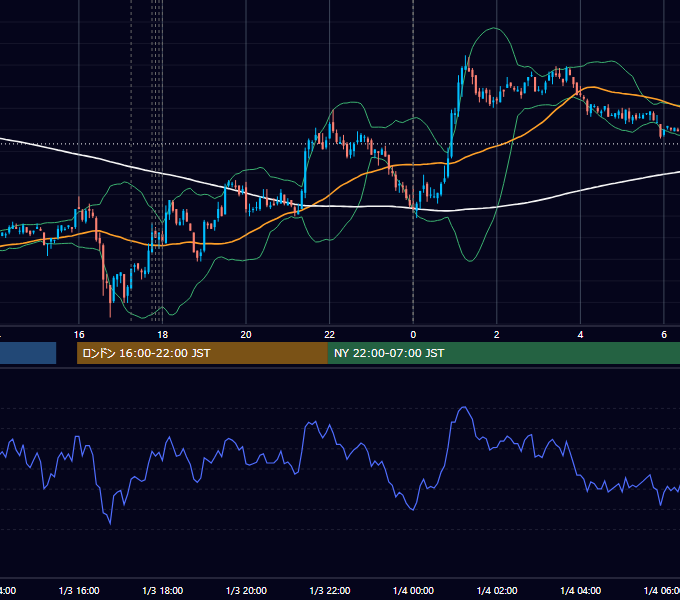The width and height of the screenshot is (680, 600).
Task: Click the hour 4 axis label
Action: [580, 335]
